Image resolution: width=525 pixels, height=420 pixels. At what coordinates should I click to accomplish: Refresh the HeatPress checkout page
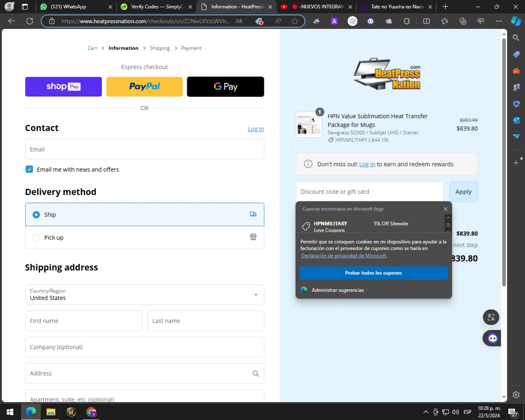tap(30, 21)
